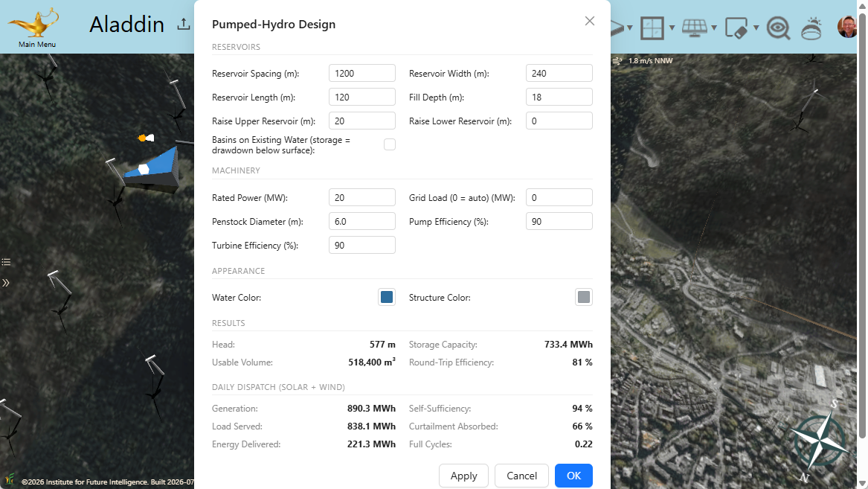Click the list icon on left edge

6,262
